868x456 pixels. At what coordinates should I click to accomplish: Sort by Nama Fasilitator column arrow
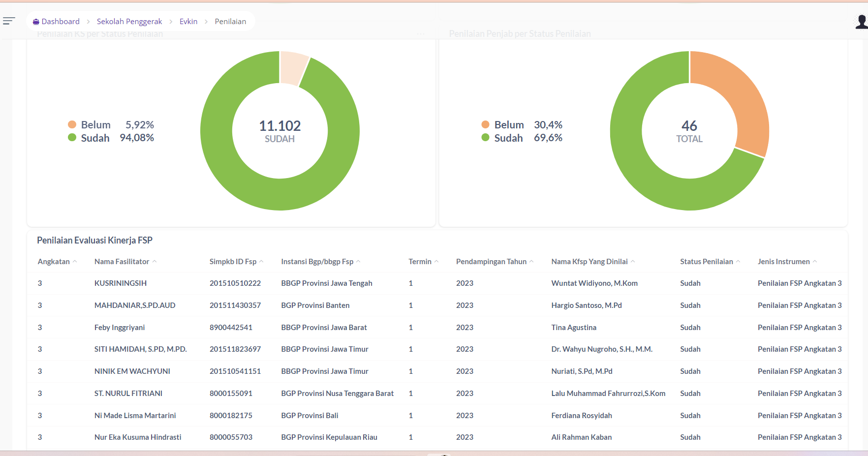pyautogui.click(x=155, y=262)
